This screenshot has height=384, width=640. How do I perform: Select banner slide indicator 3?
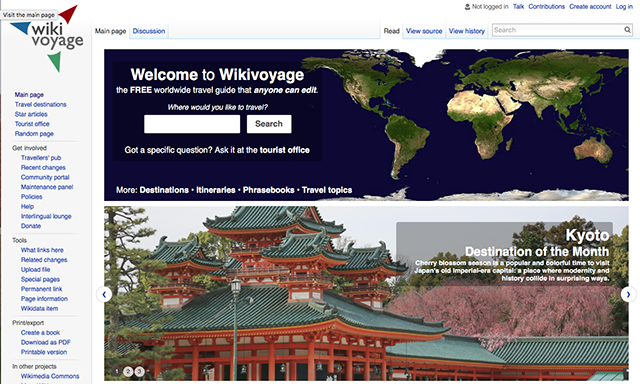139,371
